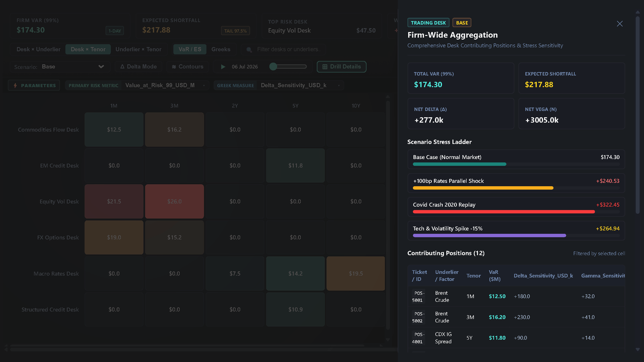Select the +100bp Rates Parallel Shock scenario

click(516, 183)
